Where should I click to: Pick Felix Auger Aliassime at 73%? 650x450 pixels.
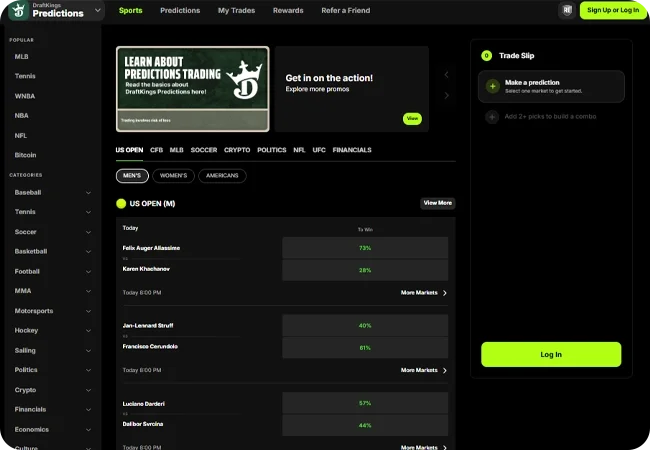[x=365, y=248]
